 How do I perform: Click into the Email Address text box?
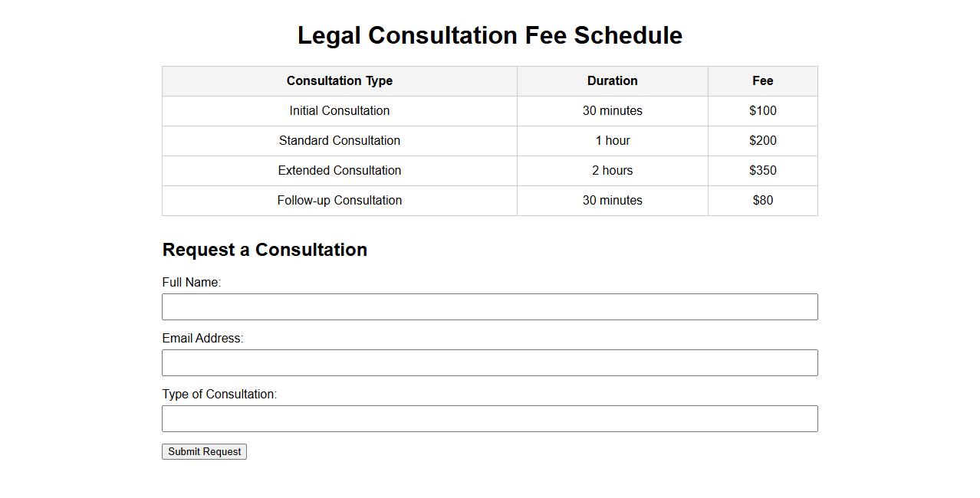click(489, 363)
